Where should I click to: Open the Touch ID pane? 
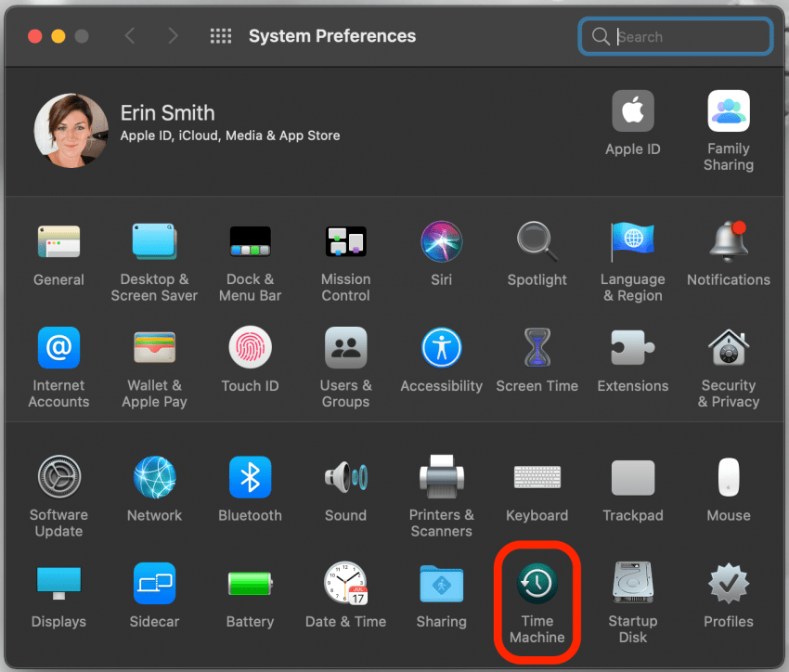click(250, 348)
